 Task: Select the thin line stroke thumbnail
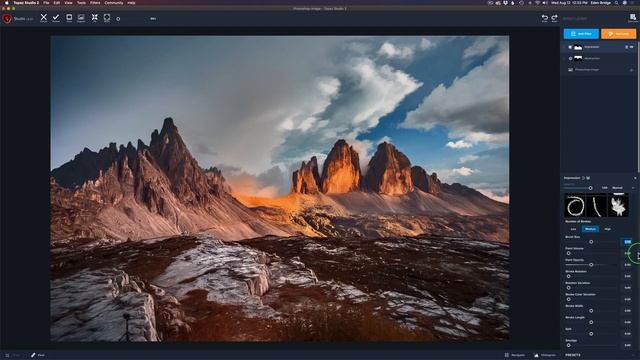point(596,206)
